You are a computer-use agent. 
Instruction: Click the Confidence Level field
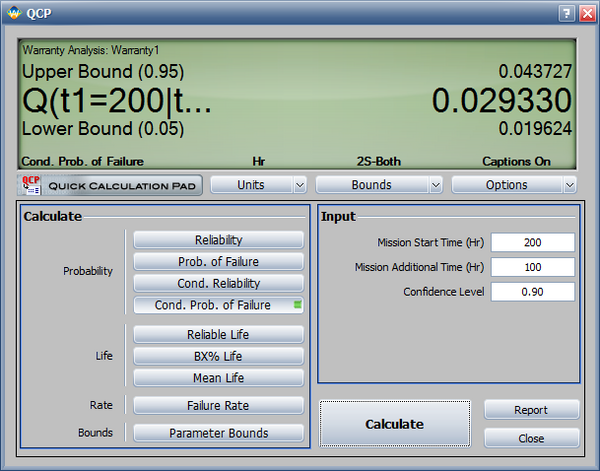click(x=533, y=292)
